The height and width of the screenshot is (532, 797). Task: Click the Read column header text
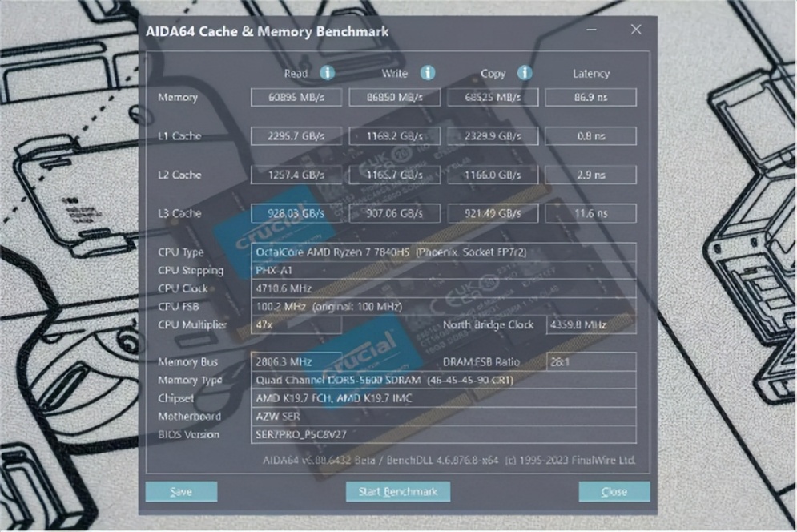coord(296,73)
